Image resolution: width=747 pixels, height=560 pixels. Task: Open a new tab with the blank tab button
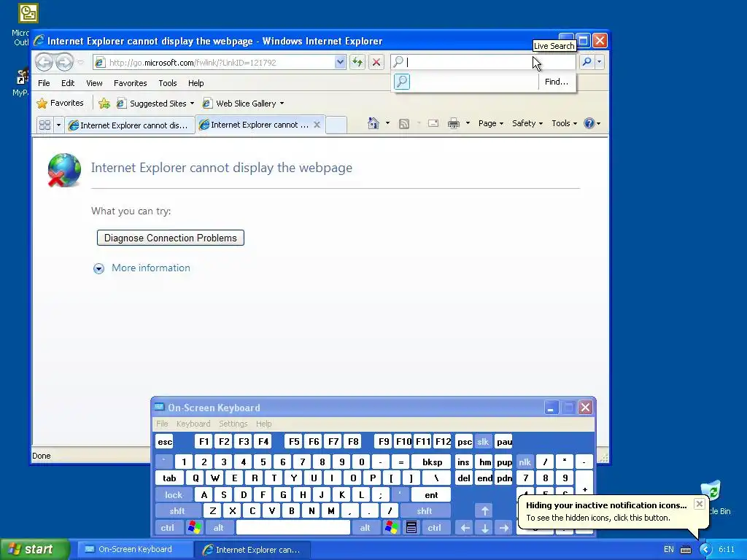[336, 125]
